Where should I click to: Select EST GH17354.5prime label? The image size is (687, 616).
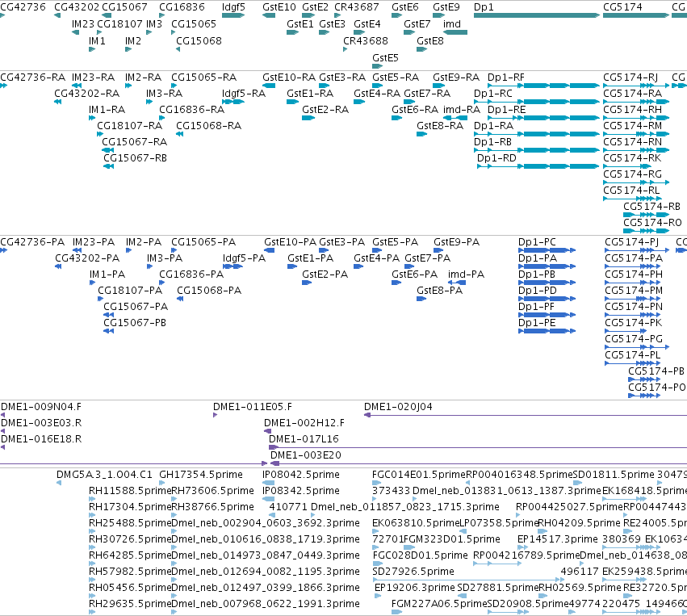201,475
